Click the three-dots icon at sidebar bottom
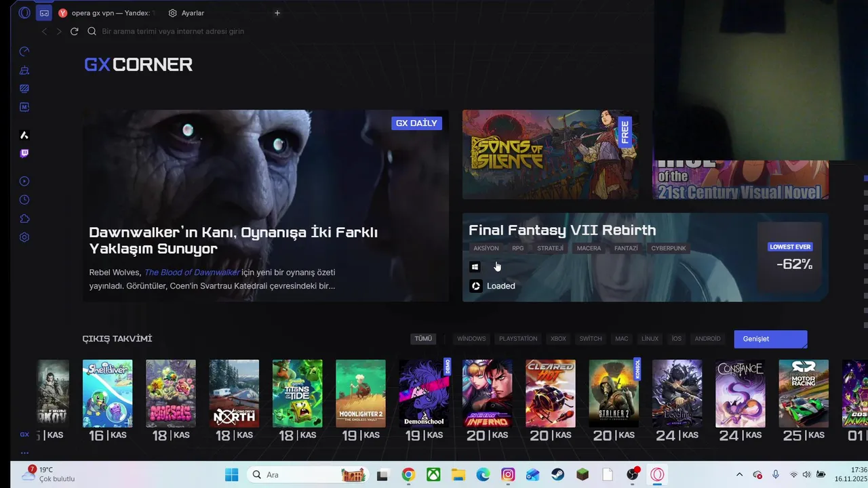This screenshot has width=868, height=488. (x=24, y=453)
